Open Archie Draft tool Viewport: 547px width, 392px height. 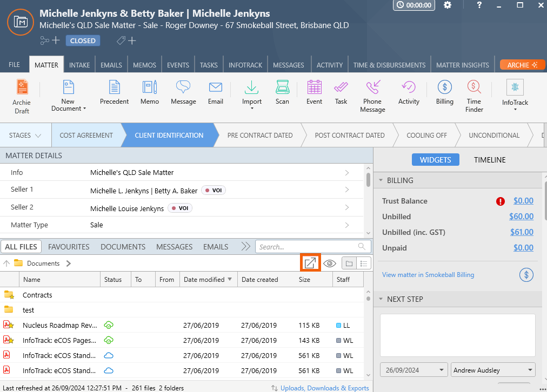pos(22,97)
